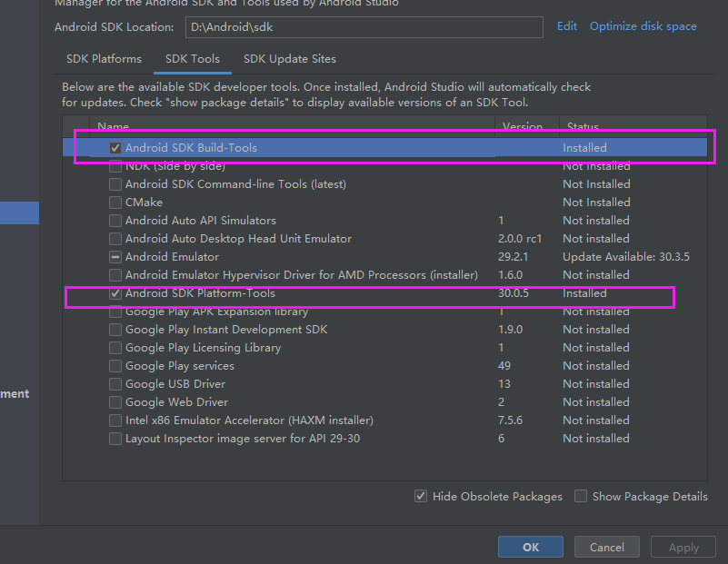
Task: Check the NDK (Side by side) checkbox
Action: (115, 166)
